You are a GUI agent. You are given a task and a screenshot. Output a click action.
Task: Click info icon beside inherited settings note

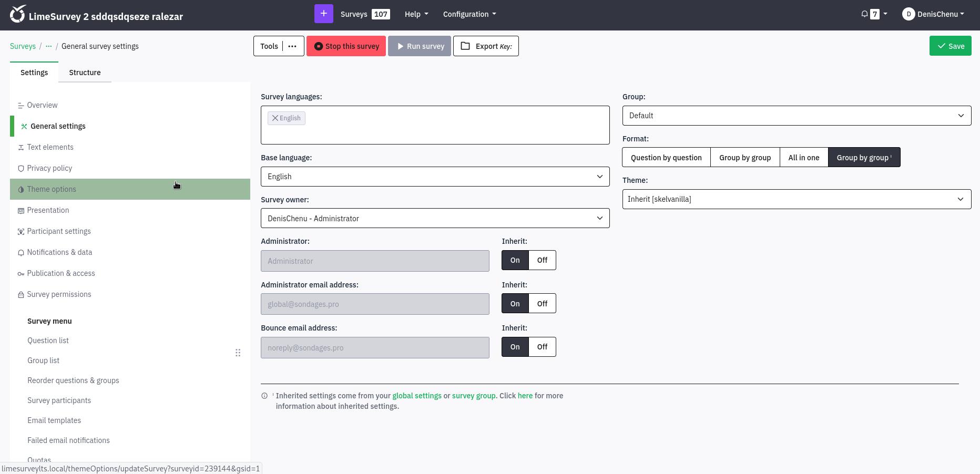[264, 396]
